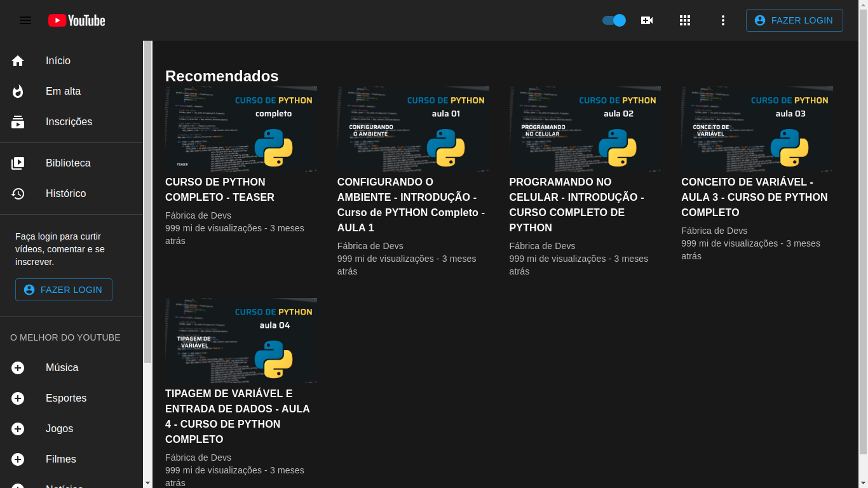Click the Início home icon

(x=18, y=61)
